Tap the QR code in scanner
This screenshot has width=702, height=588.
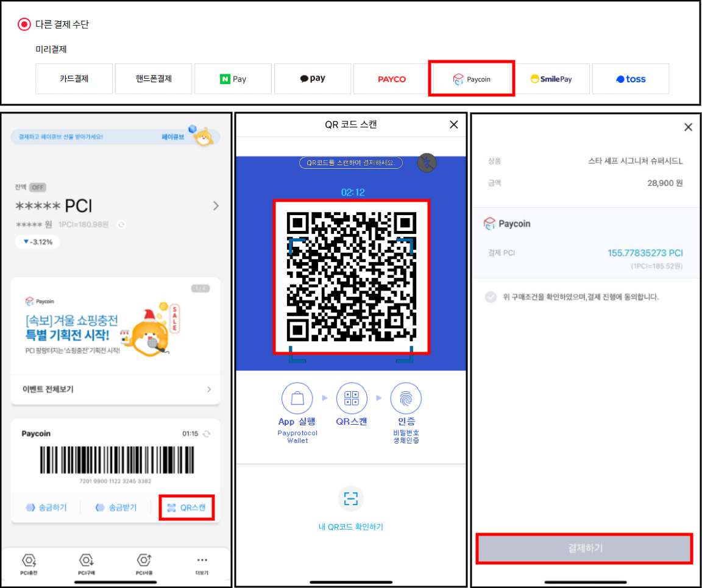[x=352, y=277]
